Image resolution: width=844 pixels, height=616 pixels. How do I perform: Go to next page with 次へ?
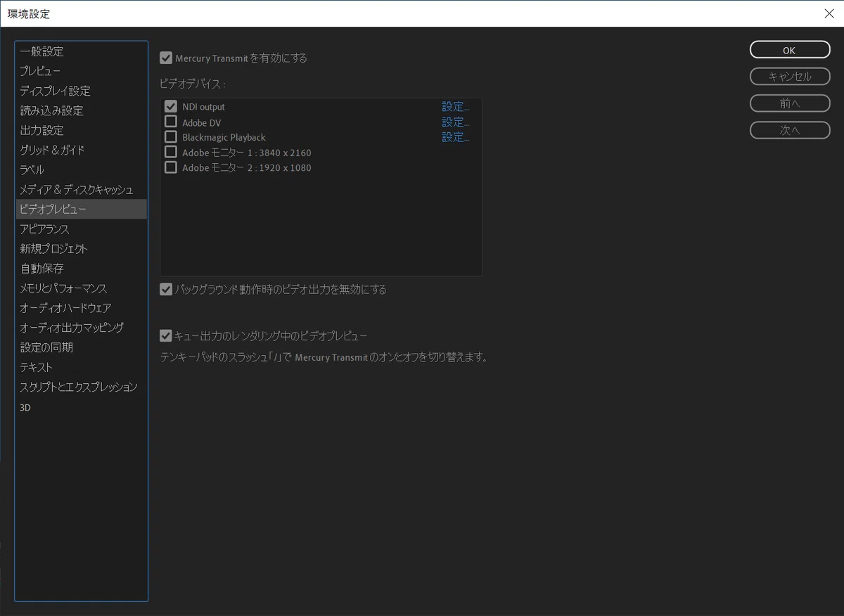coord(790,130)
